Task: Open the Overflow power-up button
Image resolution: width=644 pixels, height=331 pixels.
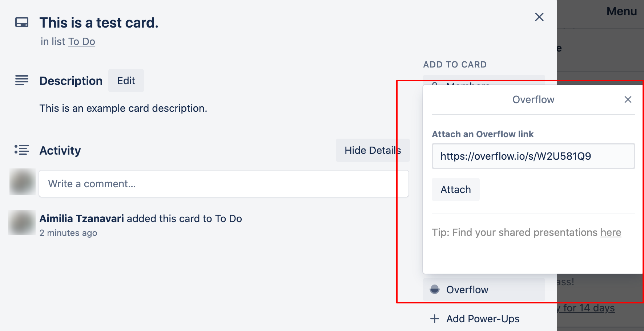Action: pyautogui.click(x=484, y=290)
